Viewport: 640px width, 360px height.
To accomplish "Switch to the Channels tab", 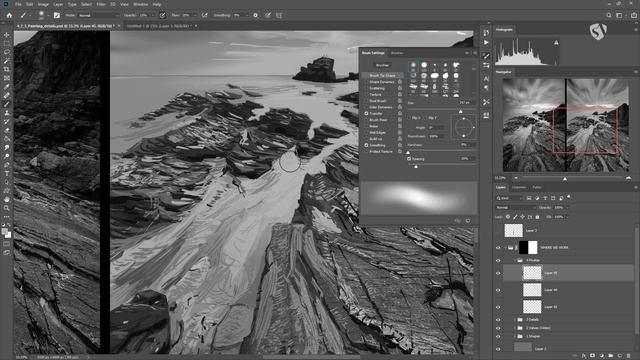I will point(519,187).
